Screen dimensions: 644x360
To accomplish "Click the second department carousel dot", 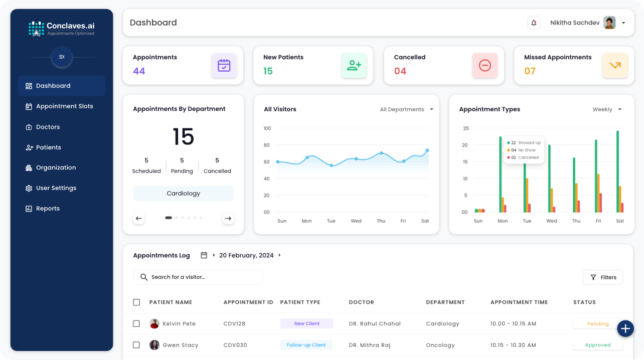I will [177, 218].
